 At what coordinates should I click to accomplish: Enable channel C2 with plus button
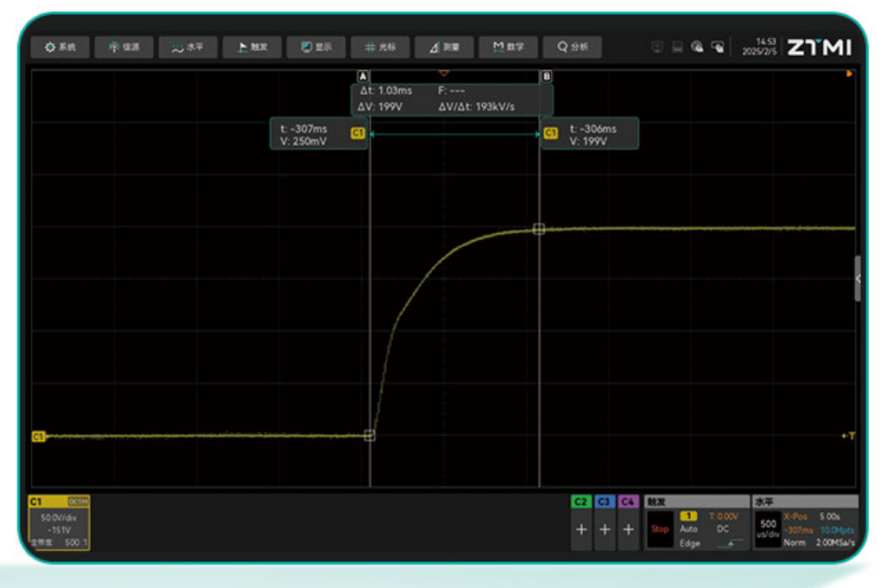pos(581,530)
